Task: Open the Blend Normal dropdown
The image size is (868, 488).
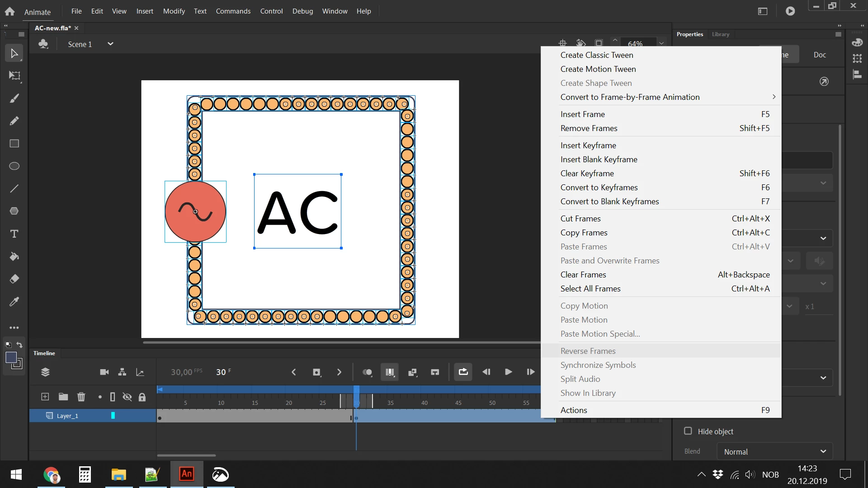Action: (x=775, y=452)
